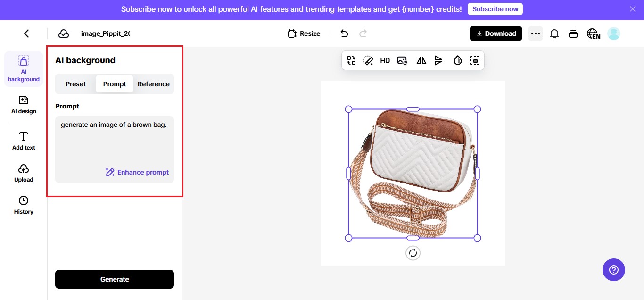Apply HD enhancement to the image
Image resolution: width=644 pixels, height=300 pixels.
pyautogui.click(x=385, y=60)
